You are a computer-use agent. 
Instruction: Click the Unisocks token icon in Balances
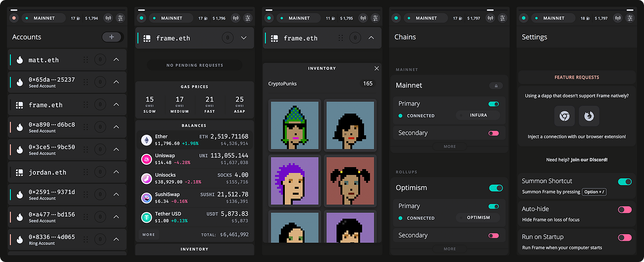point(146,178)
